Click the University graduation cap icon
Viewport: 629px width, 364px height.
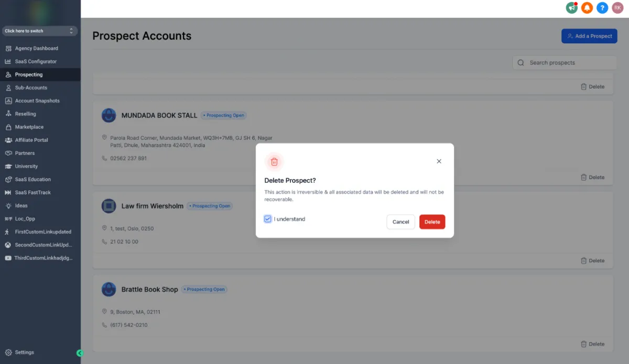click(8, 166)
